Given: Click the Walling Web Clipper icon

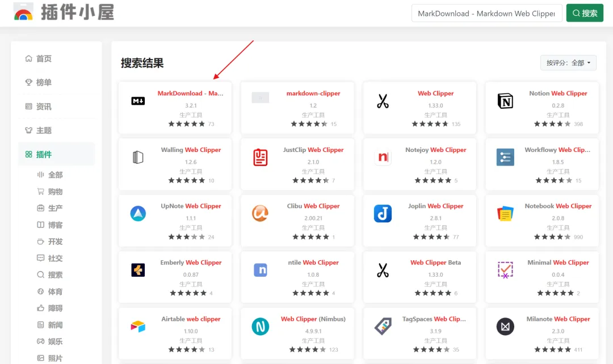Looking at the screenshot, I should [138, 157].
